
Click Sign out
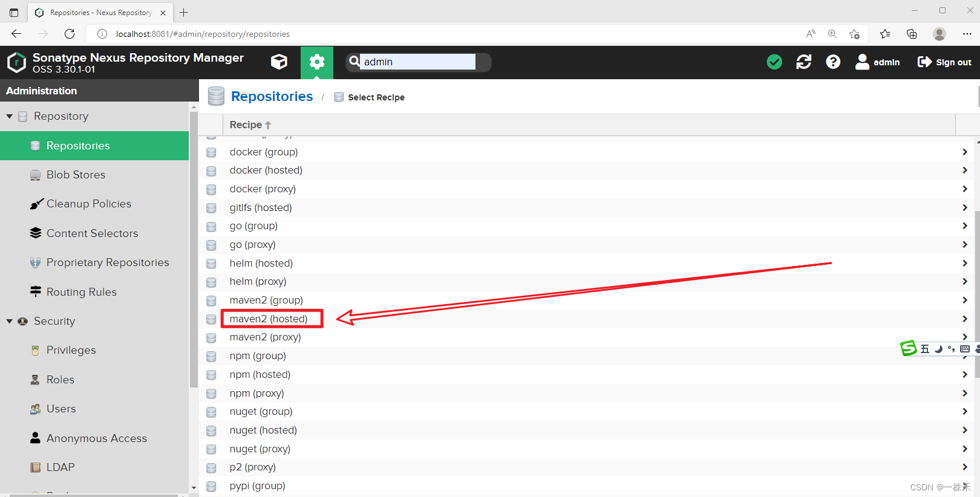pyautogui.click(x=944, y=62)
